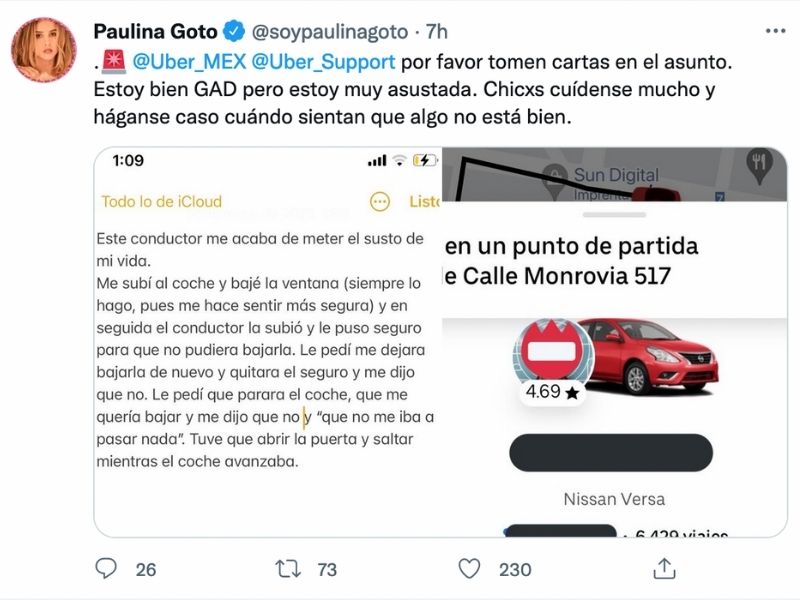800x600 pixels.
Task: Click the @soypaulinagoto handle
Action: pyautogui.click(x=330, y=32)
